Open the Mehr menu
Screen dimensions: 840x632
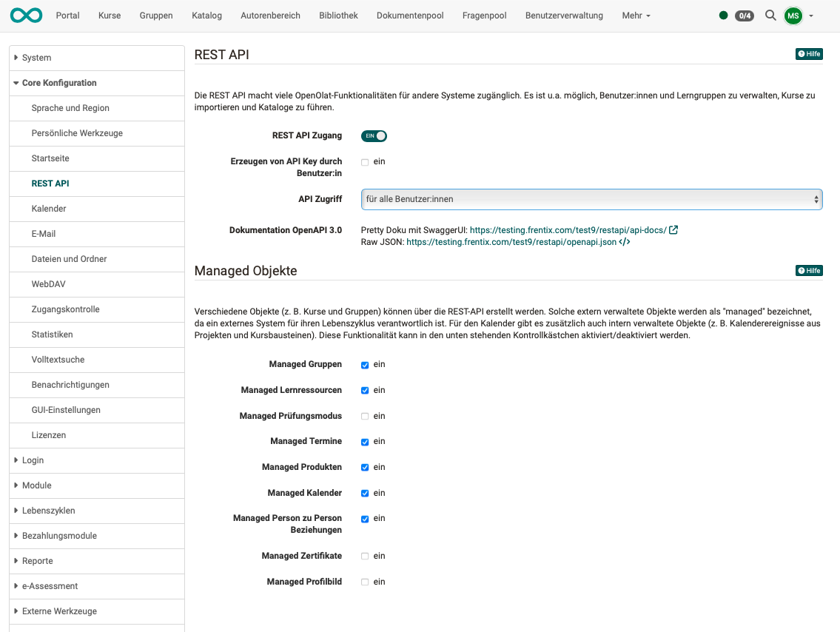tap(635, 15)
